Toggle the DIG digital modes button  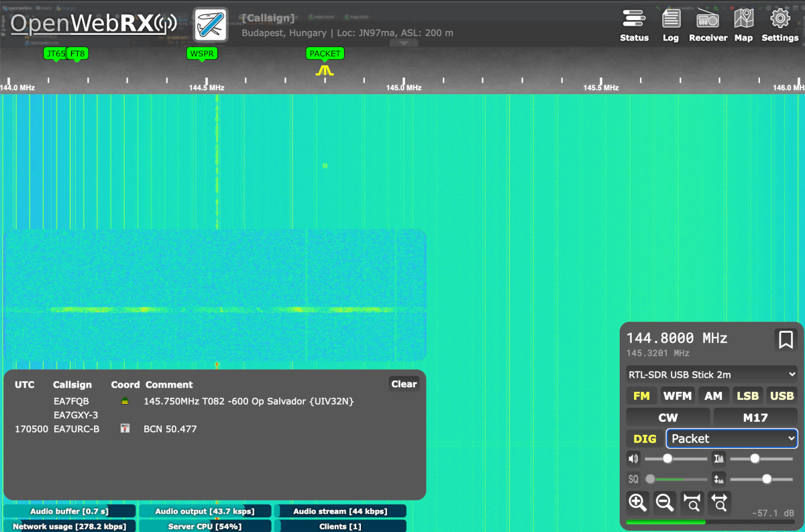(x=644, y=439)
